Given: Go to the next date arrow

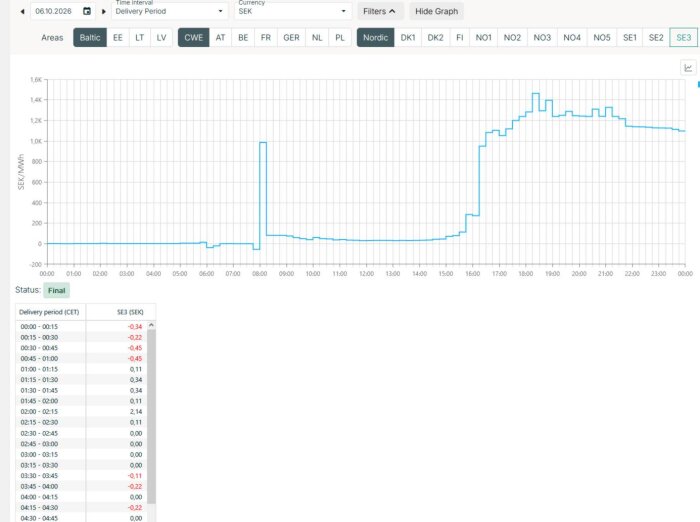Looking at the screenshot, I should click(x=104, y=12).
